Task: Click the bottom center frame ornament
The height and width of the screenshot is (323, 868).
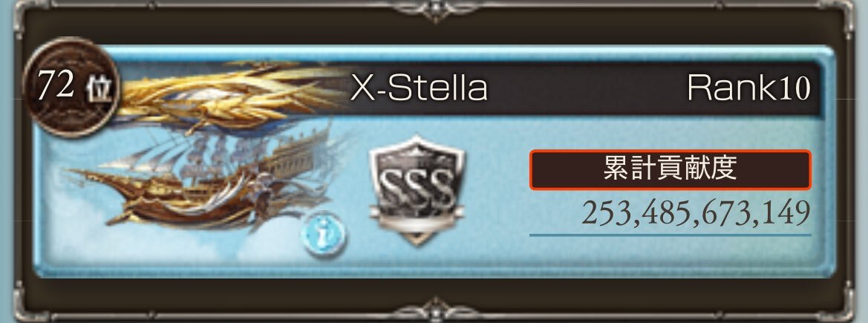Action: coord(434,311)
